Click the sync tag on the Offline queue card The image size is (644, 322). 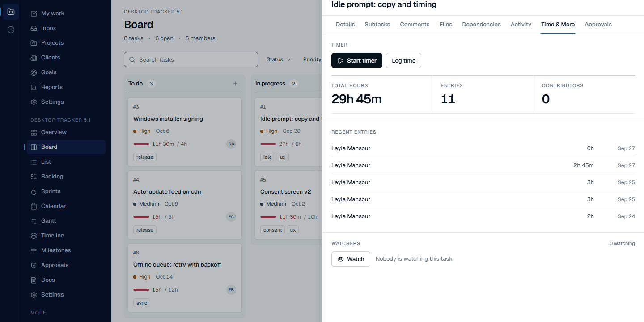click(142, 303)
